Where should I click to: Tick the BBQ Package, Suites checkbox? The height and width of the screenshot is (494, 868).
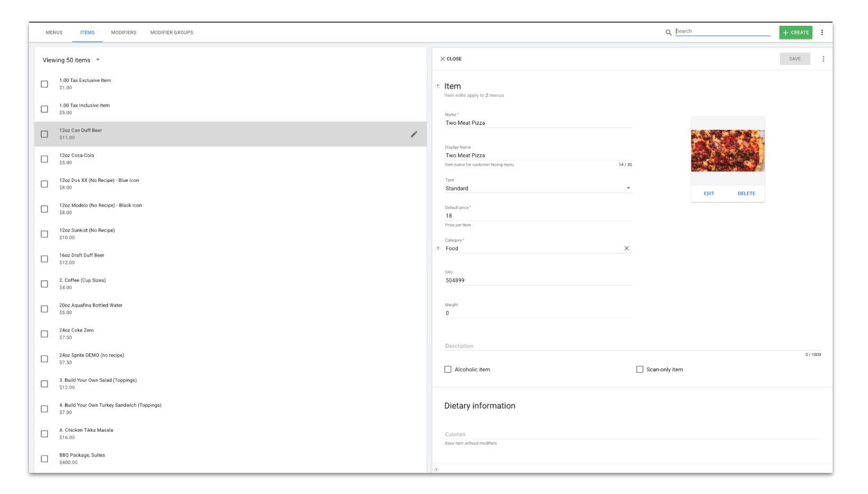point(44,459)
